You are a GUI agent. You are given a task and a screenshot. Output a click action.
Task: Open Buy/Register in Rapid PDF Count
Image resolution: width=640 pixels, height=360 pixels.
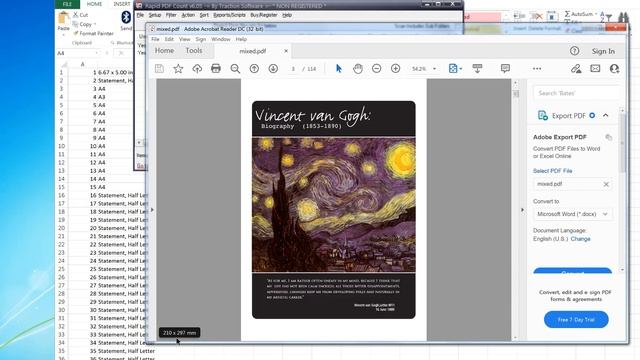click(264, 15)
